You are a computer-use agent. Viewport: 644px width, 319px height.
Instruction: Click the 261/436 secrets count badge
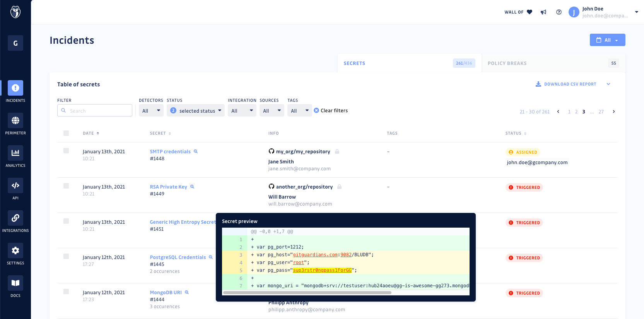(464, 63)
